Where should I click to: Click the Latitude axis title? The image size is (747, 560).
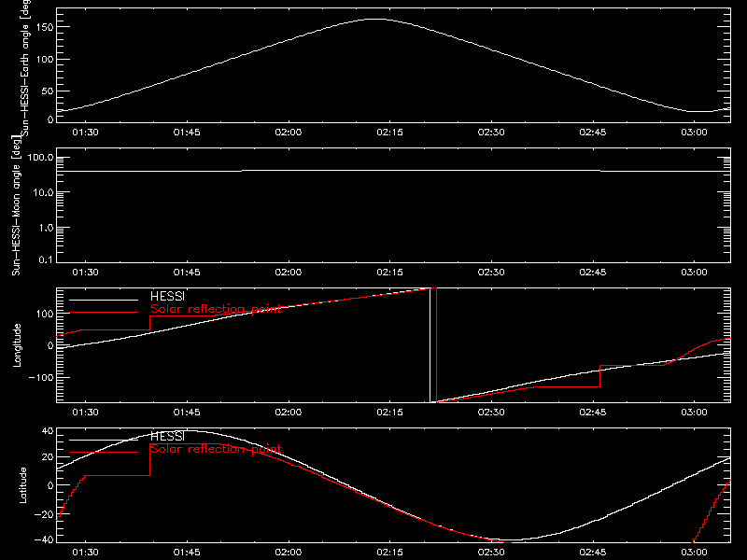22,485
